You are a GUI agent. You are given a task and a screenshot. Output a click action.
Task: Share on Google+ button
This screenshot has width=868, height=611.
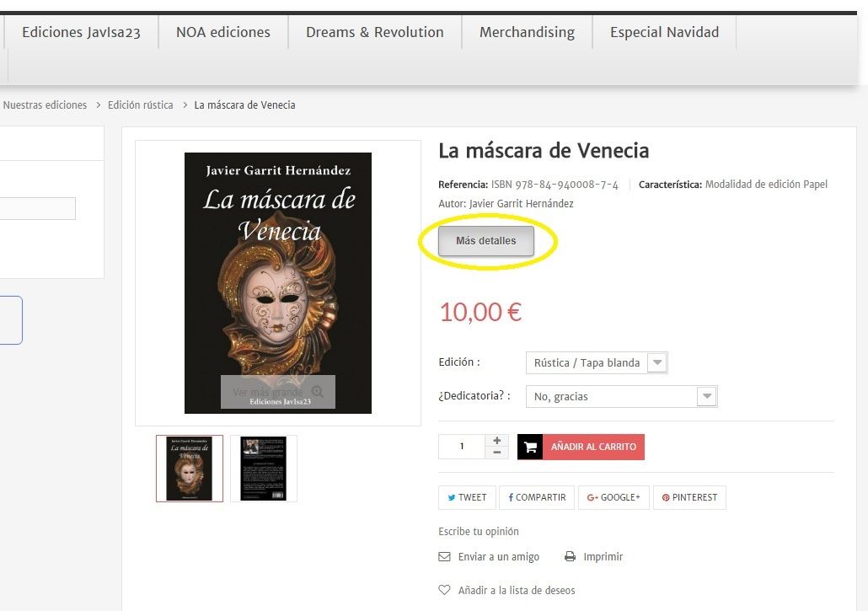[x=613, y=497]
